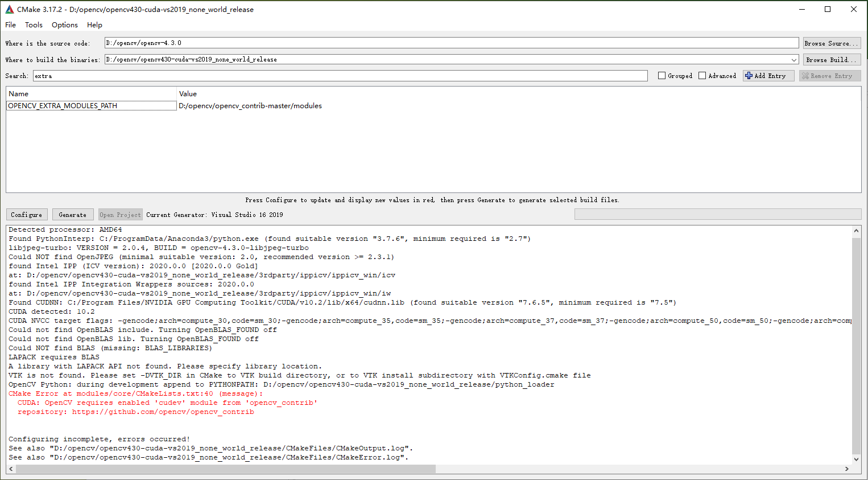The image size is (868, 480).
Task: Click the plus icon on Add Entry
Action: (750, 75)
